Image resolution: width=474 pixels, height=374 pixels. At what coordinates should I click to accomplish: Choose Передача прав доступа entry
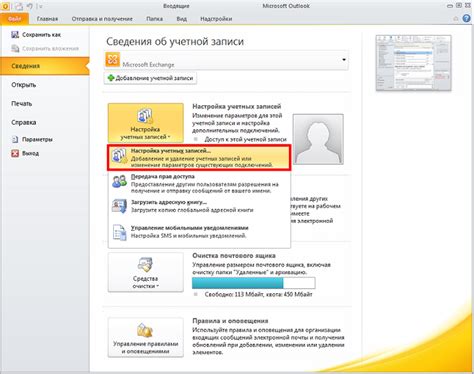click(x=199, y=184)
